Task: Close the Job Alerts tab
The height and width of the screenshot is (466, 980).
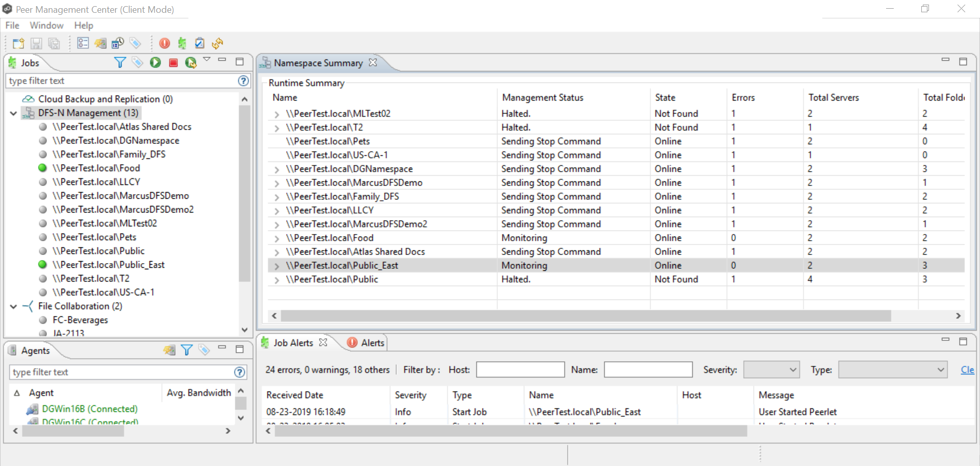Action: tap(323, 342)
